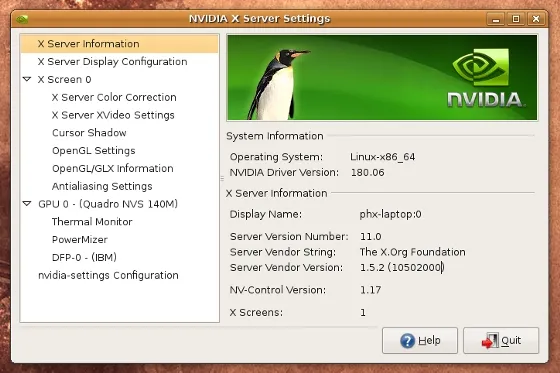Open X Server Display Configuration

coord(112,61)
